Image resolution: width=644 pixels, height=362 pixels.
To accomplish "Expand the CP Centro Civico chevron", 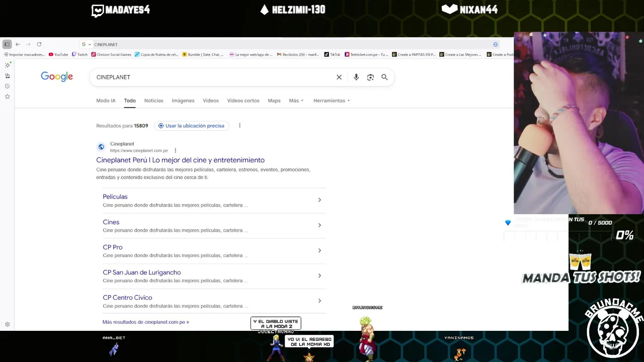I will tap(319, 301).
